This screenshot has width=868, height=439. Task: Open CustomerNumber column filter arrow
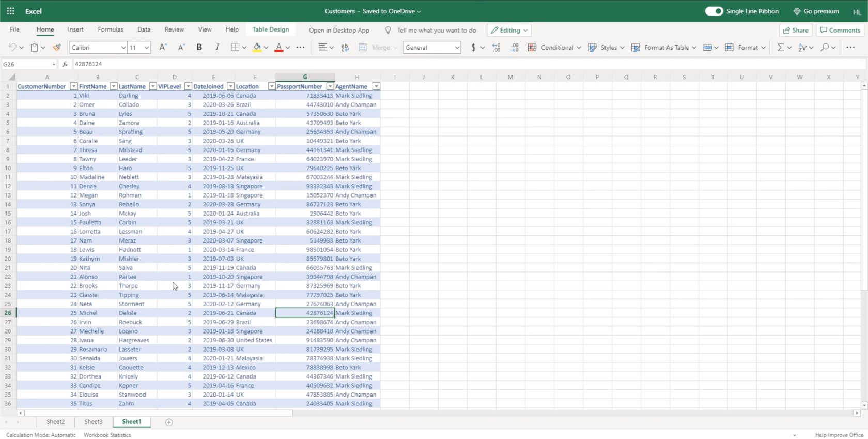[x=73, y=86]
